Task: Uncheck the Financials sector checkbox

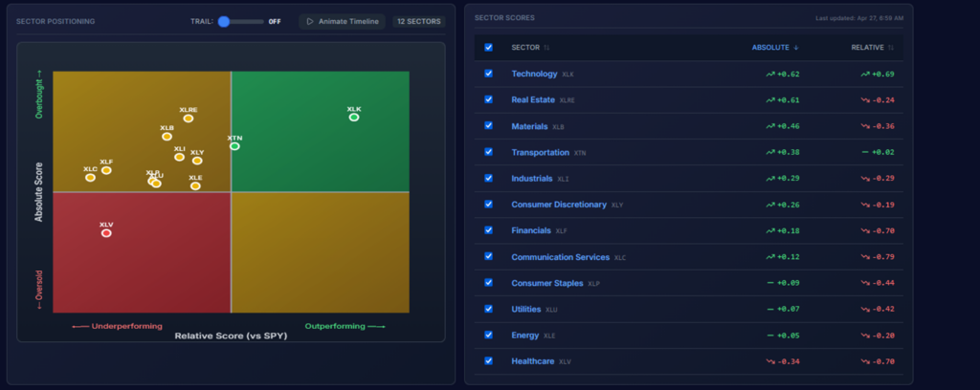Action: point(489,229)
